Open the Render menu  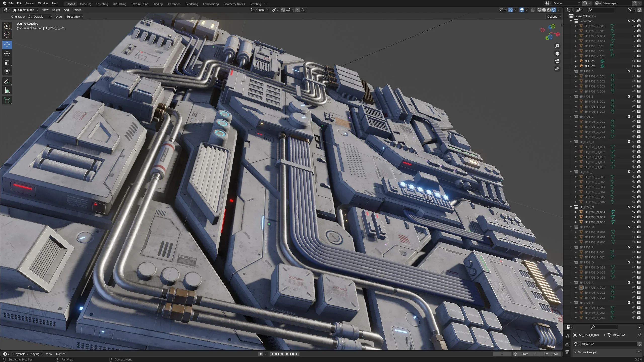point(30,3)
